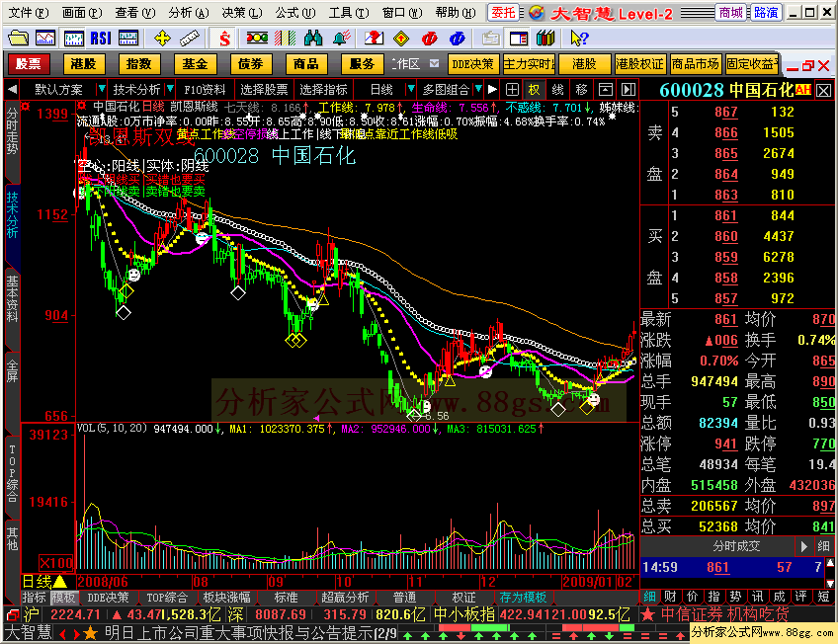Click the 主力实时 shortcut button
Viewport: 838px width, 644px height.
point(529,64)
